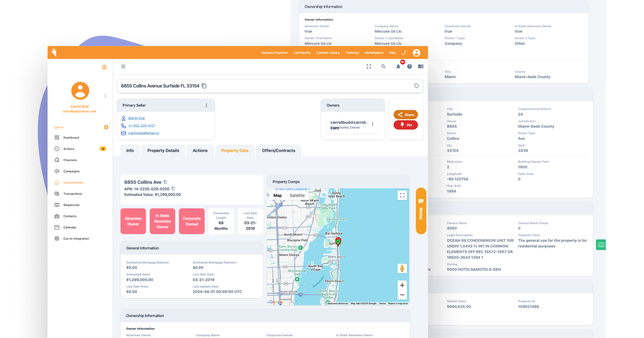Screen dimensions: 644x338
Task: Copy the 8855 Collins Ave title
Action: click(x=165, y=182)
